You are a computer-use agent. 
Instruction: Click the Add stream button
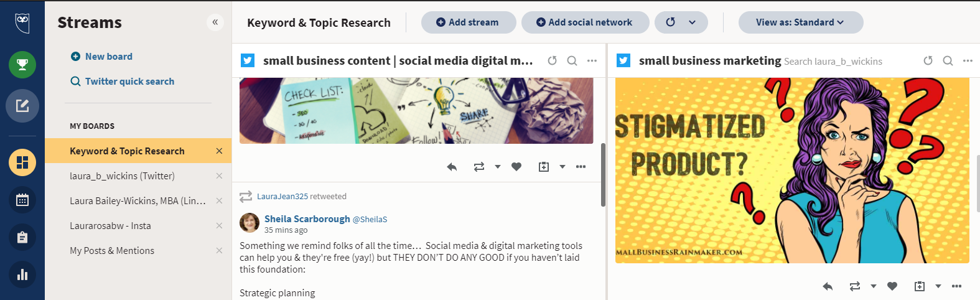(x=469, y=22)
